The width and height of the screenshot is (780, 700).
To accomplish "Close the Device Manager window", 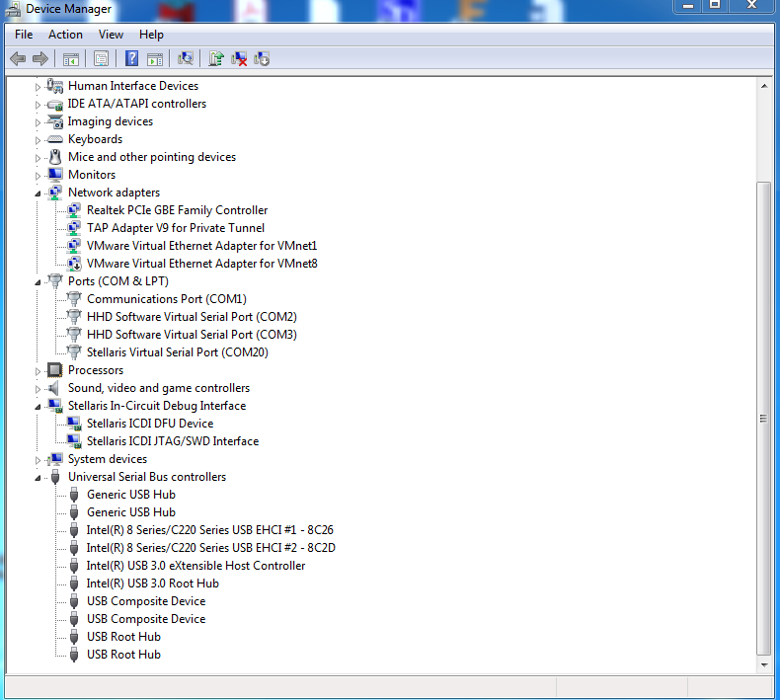I will click(x=752, y=6).
